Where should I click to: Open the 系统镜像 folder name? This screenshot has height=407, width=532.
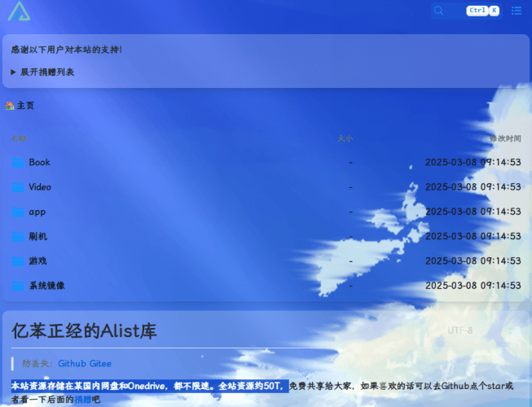click(47, 286)
